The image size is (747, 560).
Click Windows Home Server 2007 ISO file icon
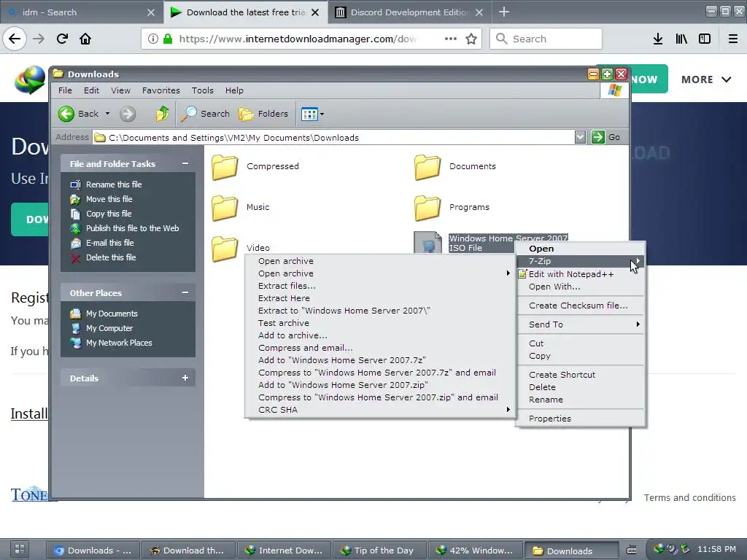click(427, 243)
